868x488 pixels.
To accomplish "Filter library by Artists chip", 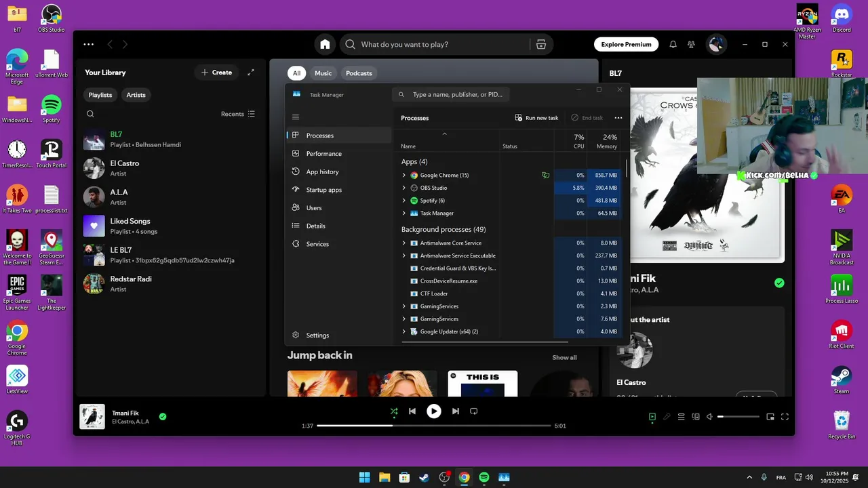I will [136, 95].
